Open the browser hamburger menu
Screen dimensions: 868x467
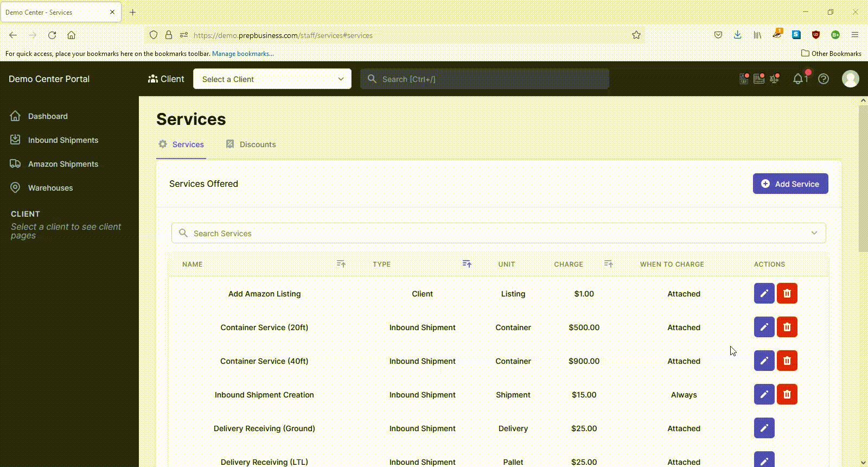tap(855, 35)
